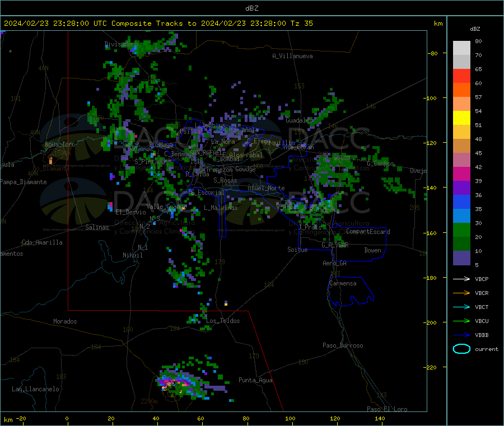Click the orange VBCR arrow in legend
The width and height of the screenshot is (504, 426).
461,293
